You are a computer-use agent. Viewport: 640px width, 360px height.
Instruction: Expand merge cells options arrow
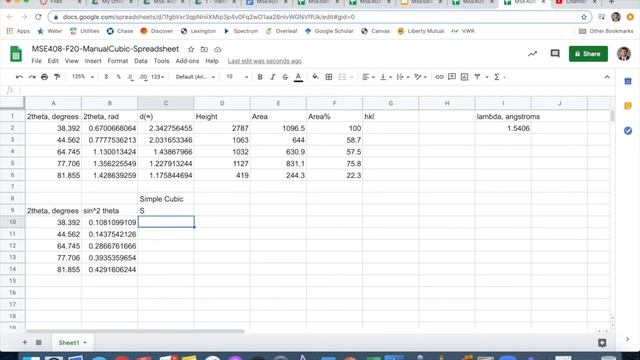coord(352,77)
